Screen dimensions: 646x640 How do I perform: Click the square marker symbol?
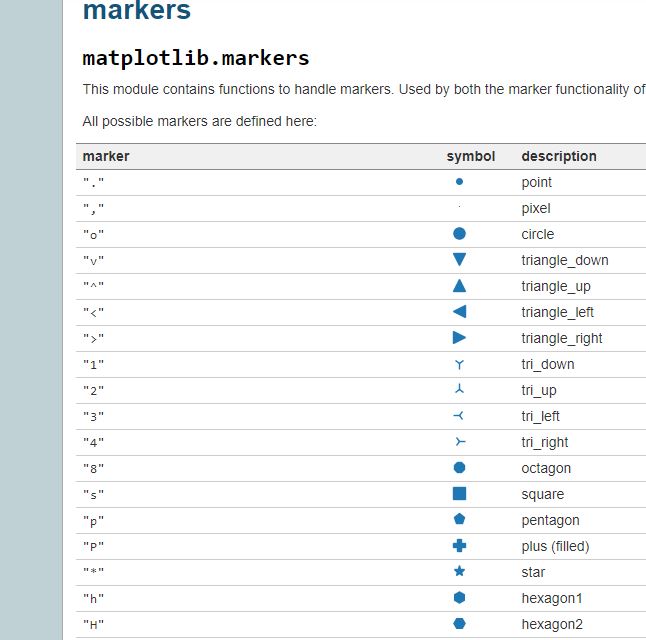(x=459, y=494)
